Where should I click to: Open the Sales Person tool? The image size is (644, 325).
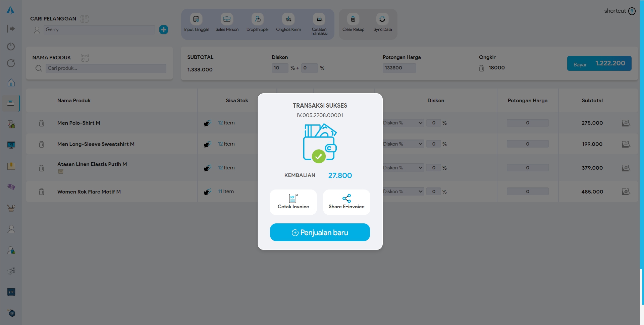(227, 19)
